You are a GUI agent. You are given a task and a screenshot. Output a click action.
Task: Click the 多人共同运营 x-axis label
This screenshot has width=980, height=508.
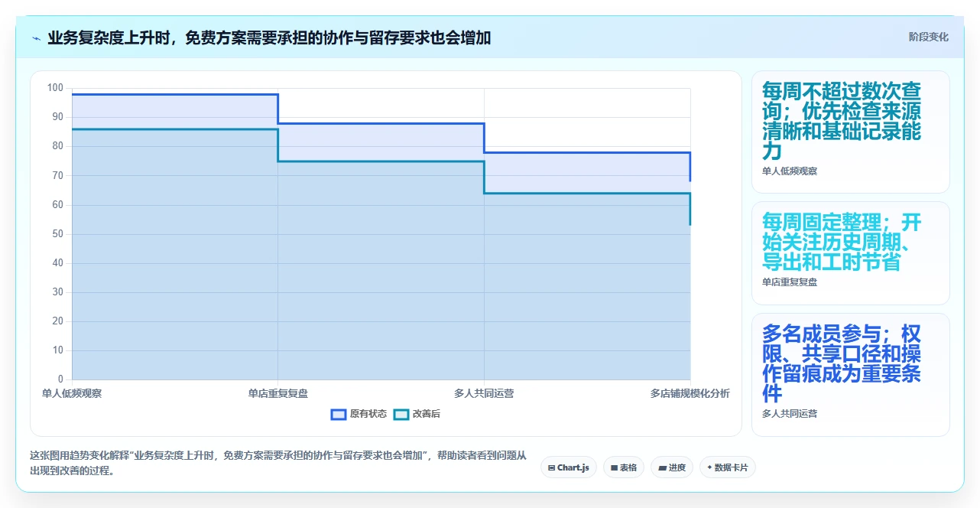click(x=484, y=393)
